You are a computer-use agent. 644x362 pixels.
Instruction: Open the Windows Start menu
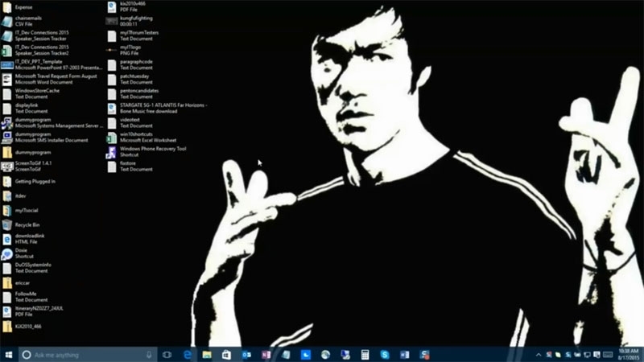(9, 355)
